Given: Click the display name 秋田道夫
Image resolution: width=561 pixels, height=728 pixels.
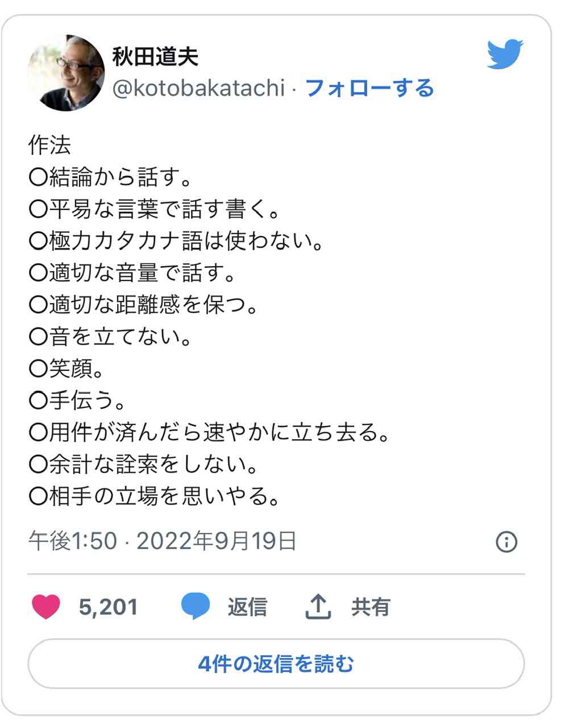Looking at the screenshot, I should pyautogui.click(x=155, y=57).
